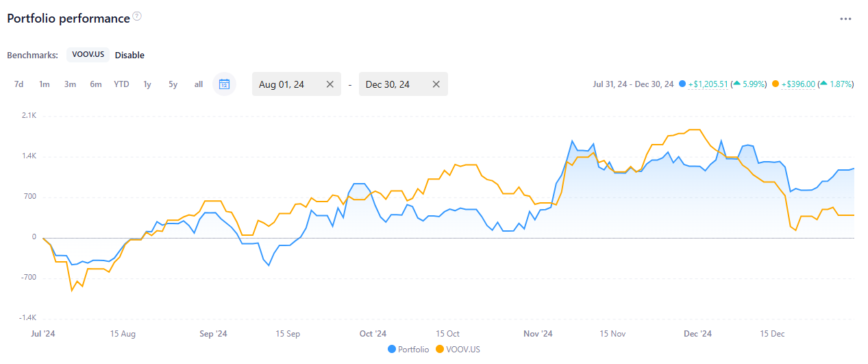868x364 pixels.
Task: Click the 15 Nov x-axis label
Action: pyautogui.click(x=613, y=334)
